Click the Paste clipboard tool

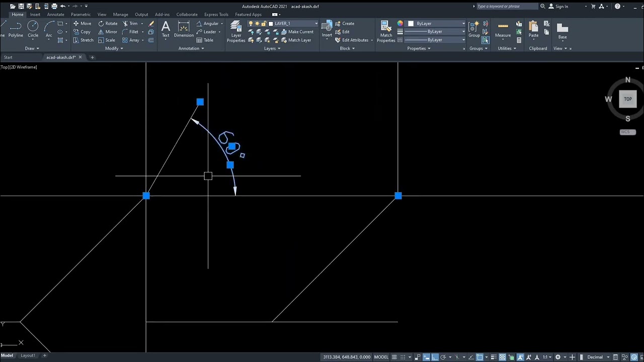533,29
